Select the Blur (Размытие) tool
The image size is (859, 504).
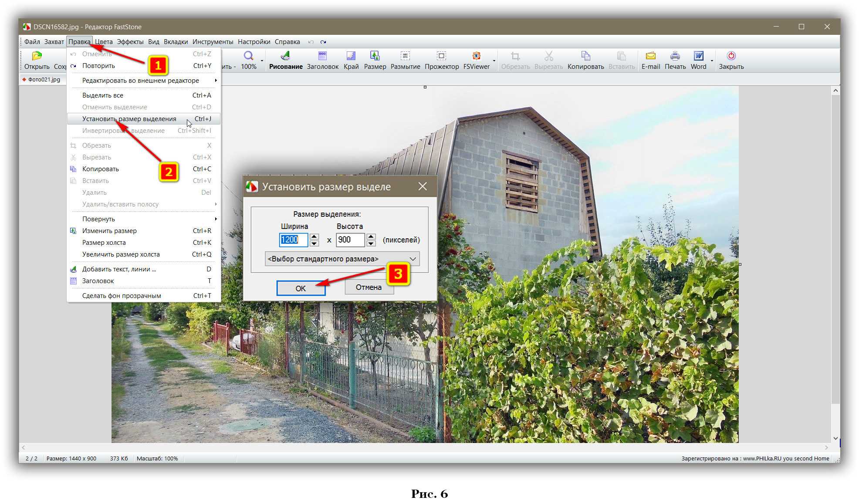click(405, 56)
